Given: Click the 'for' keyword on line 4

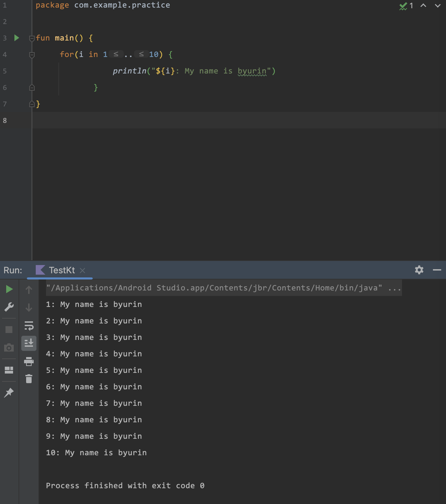Looking at the screenshot, I should pyautogui.click(x=67, y=55).
